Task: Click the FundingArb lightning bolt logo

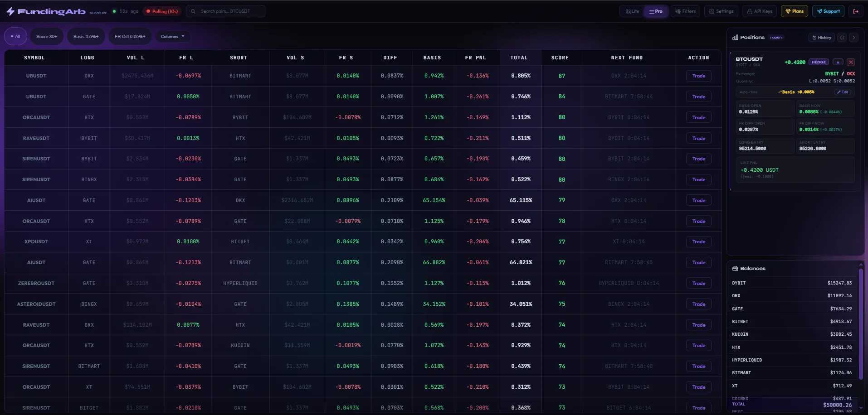Action: 10,11
